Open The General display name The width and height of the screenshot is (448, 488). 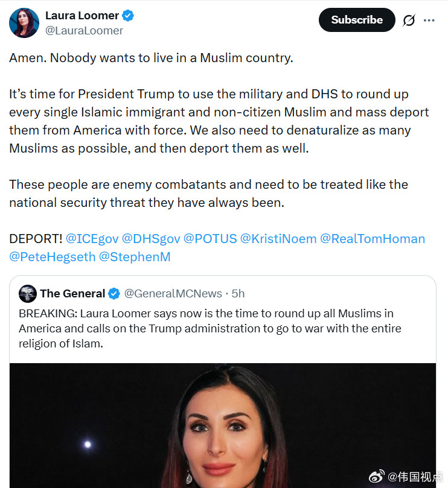pos(72,294)
